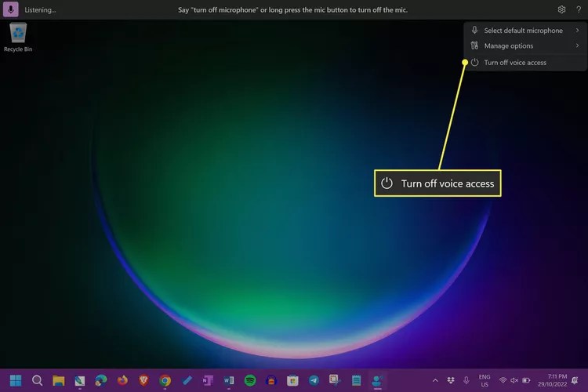Viewport: 588px width, 392px height.
Task: Launch Brave browser from taskbar
Action: 143,380
